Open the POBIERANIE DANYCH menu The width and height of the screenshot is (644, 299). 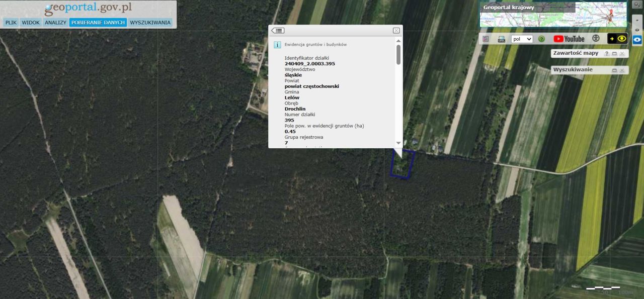pos(98,22)
